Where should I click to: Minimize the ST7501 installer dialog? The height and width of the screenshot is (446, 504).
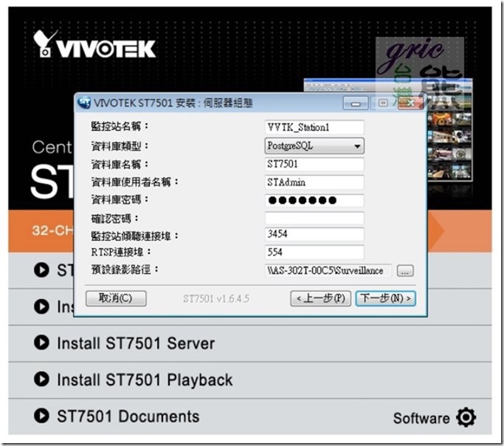click(x=356, y=103)
